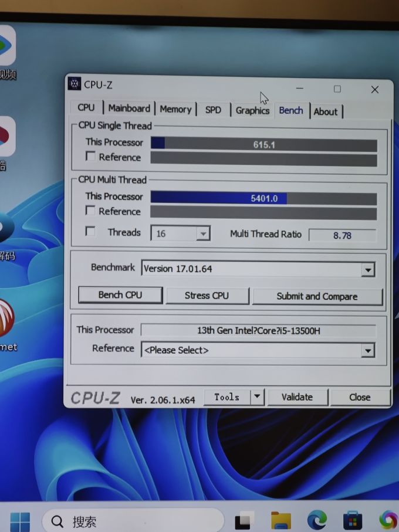Open the Mainboard tab
Screen dimensions: 399x532
coord(129,109)
